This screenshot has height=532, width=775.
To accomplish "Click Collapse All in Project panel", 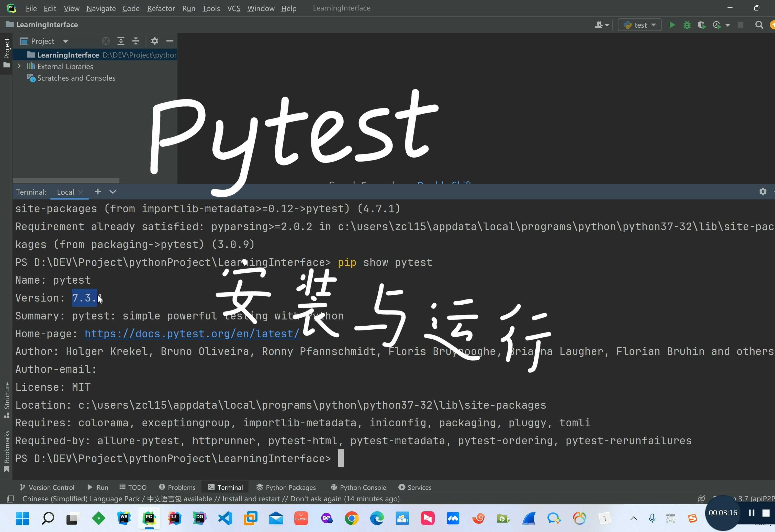I will (x=136, y=41).
